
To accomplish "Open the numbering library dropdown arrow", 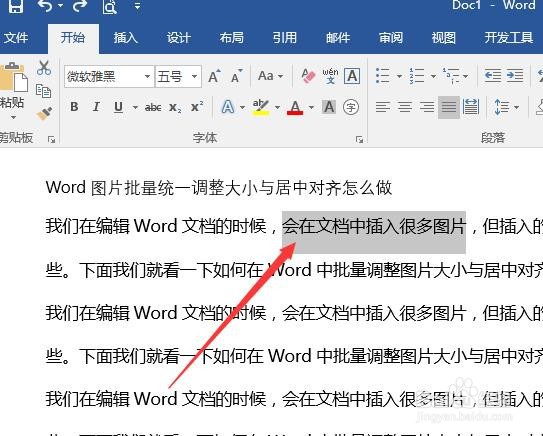I will point(433,76).
